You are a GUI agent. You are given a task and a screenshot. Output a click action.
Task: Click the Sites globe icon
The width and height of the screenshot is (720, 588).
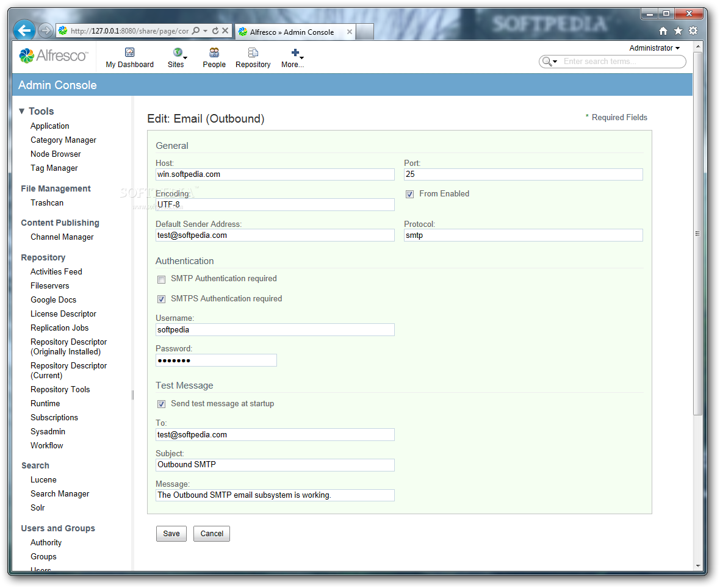click(177, 52)
